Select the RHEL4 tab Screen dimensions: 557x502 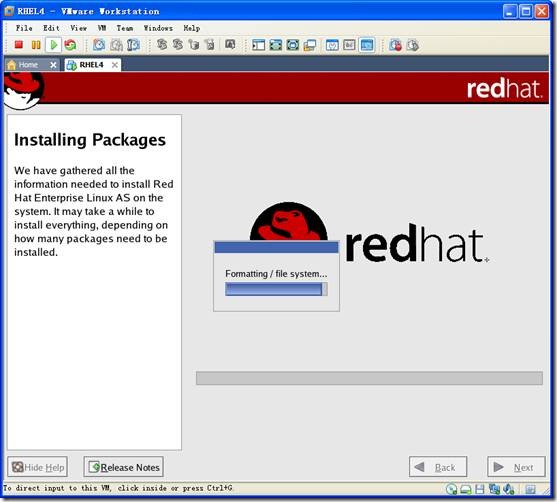point(91,65)
